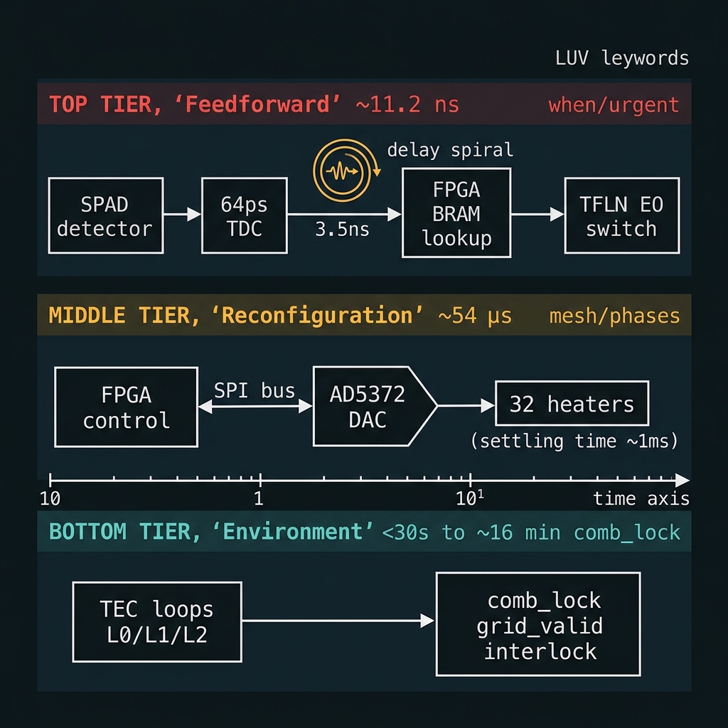The width and height of the screenshot is (728, 728).
Task: Click the MIDDLE TIER 'Reconfiguration' header
Action: pos(364,315)
